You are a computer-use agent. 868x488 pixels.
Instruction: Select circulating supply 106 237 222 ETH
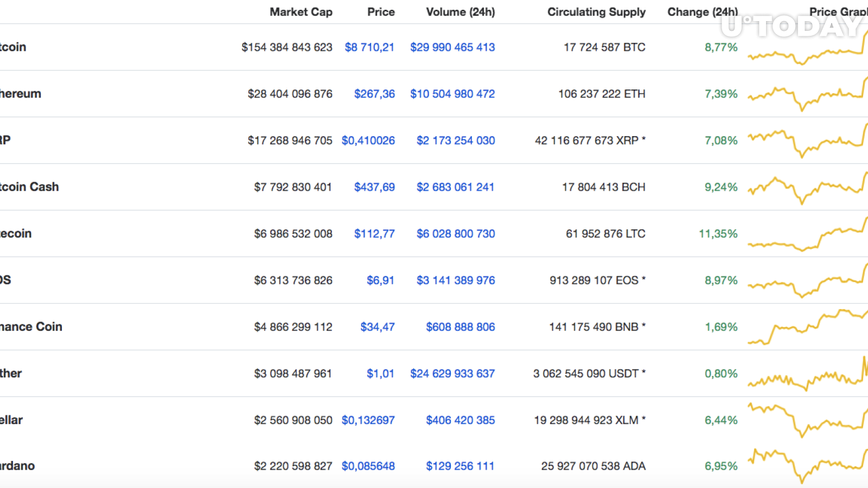pos(602,94)
